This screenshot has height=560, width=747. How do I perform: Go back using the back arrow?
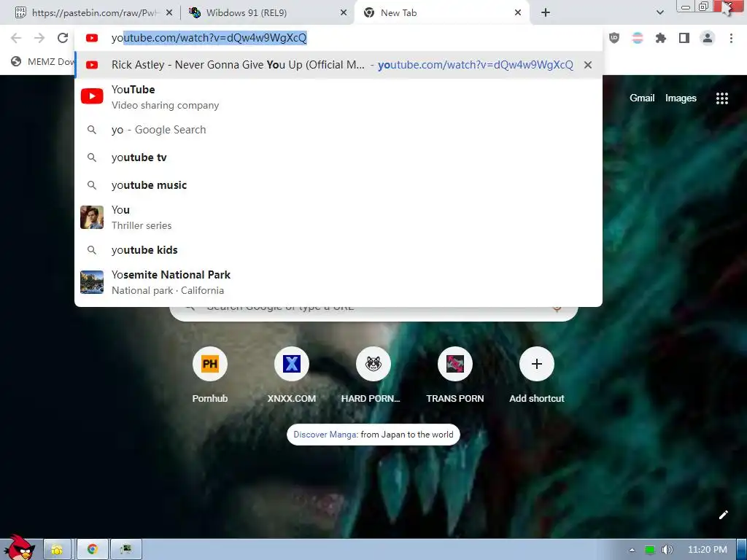[x=16, y=38]
